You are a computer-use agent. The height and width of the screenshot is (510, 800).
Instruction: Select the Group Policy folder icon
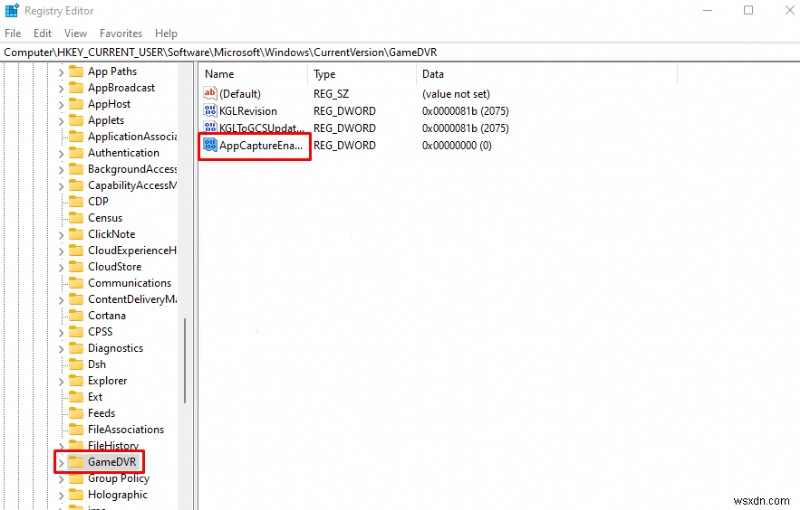pos(76,478)
